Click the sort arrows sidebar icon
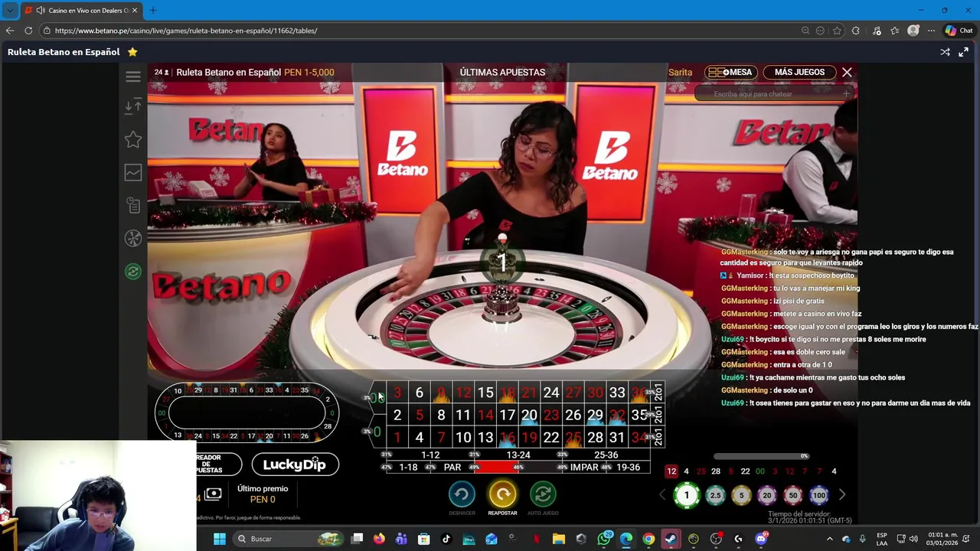980x551 pixels. click(x=133, y=106)
